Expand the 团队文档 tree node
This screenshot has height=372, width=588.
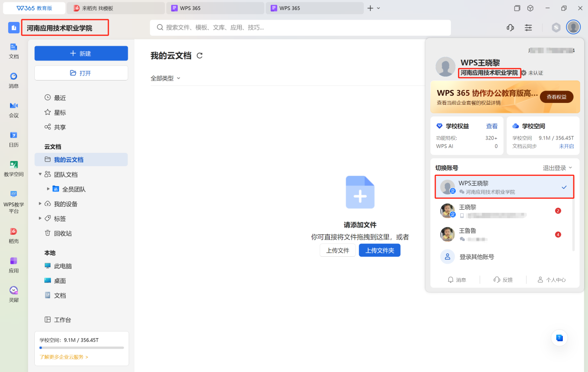pyautogui.click(x=40, y=174)
